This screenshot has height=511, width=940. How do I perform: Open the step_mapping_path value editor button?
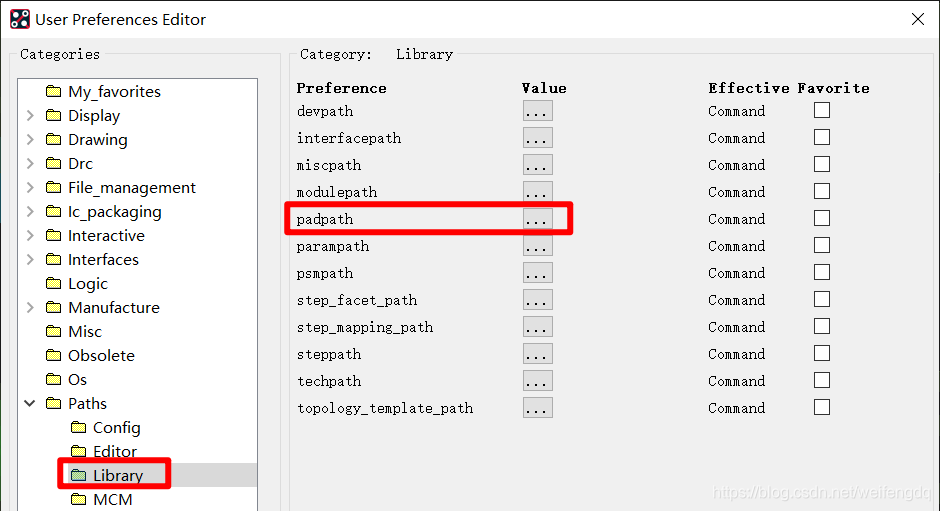click(x=537, y=327)
